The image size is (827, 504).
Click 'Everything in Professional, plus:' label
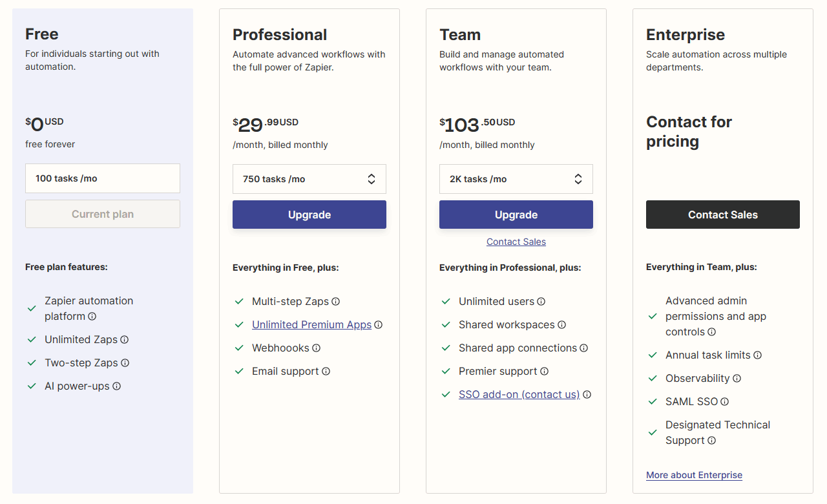click(x=510, y=268)
